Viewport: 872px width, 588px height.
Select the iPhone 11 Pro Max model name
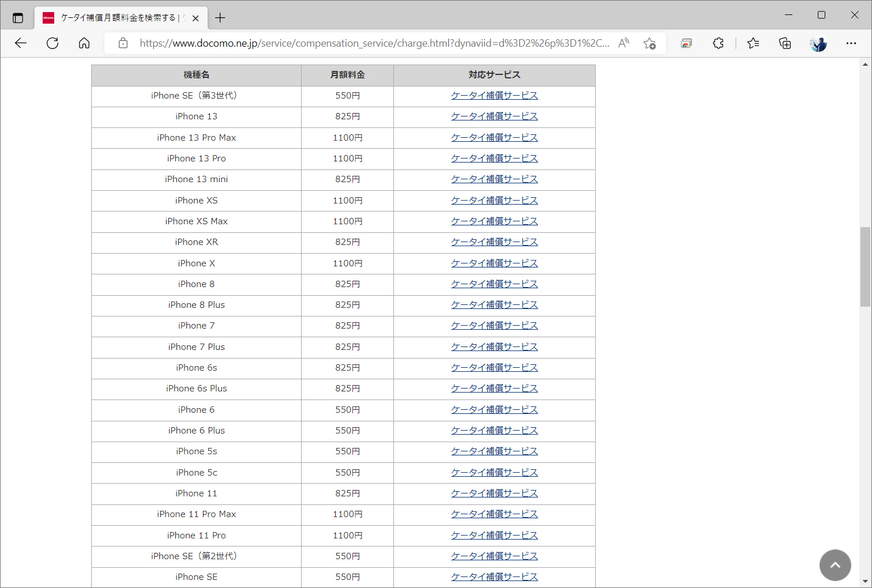[197, 514]
